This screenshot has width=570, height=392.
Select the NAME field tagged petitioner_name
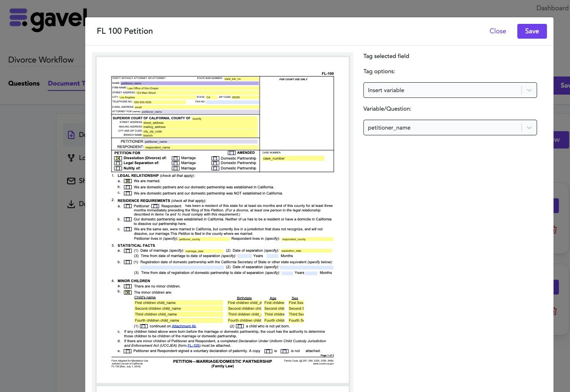tap(189, 83)
